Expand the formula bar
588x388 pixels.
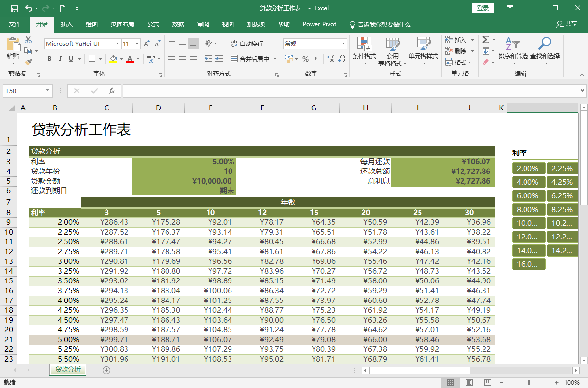pyautogui.click(x=582, y=91)
